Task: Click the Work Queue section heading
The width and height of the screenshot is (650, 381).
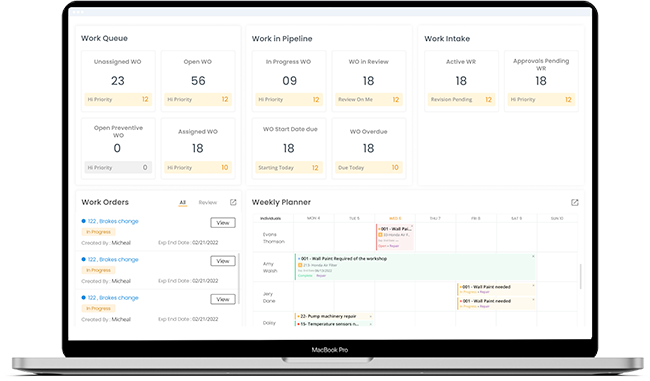Action: coord(104,38)
